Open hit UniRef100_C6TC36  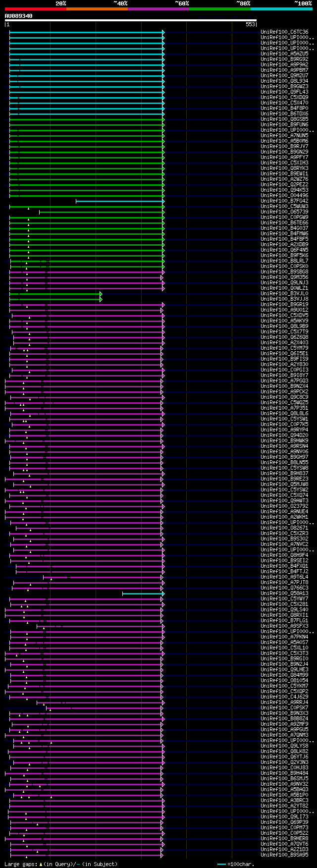click(x=284, y=32)
